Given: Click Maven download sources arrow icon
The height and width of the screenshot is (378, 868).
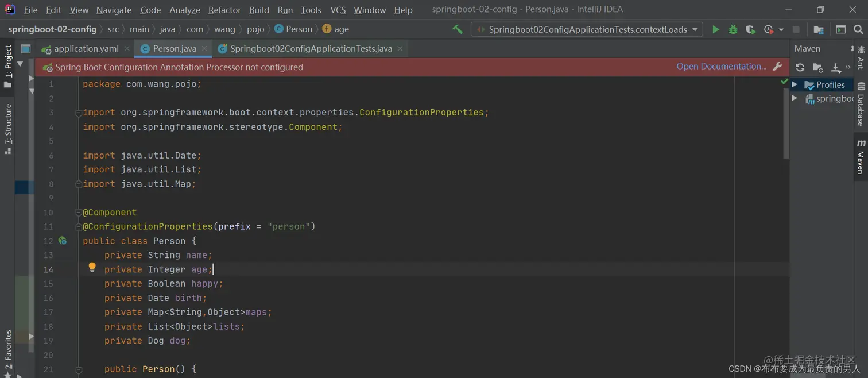Looking at the screenshot, I should [836, 68].
